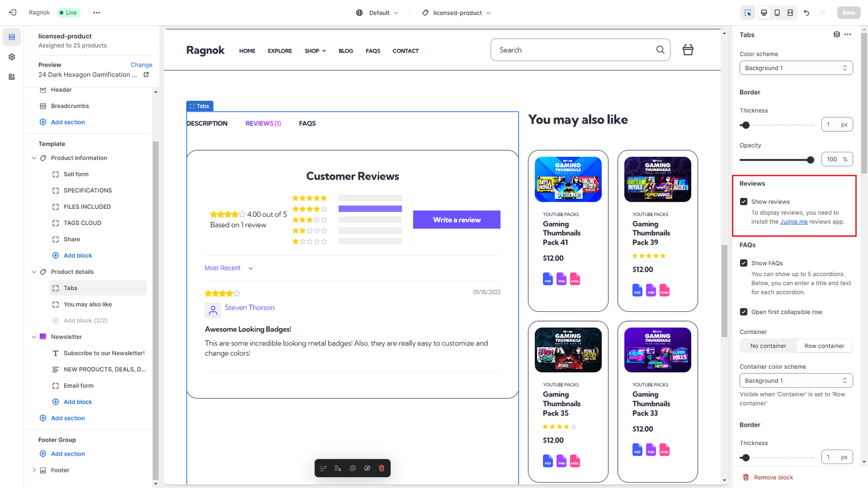
Task: Click the exit editor icon beside Ragnok
Action: 12,12
